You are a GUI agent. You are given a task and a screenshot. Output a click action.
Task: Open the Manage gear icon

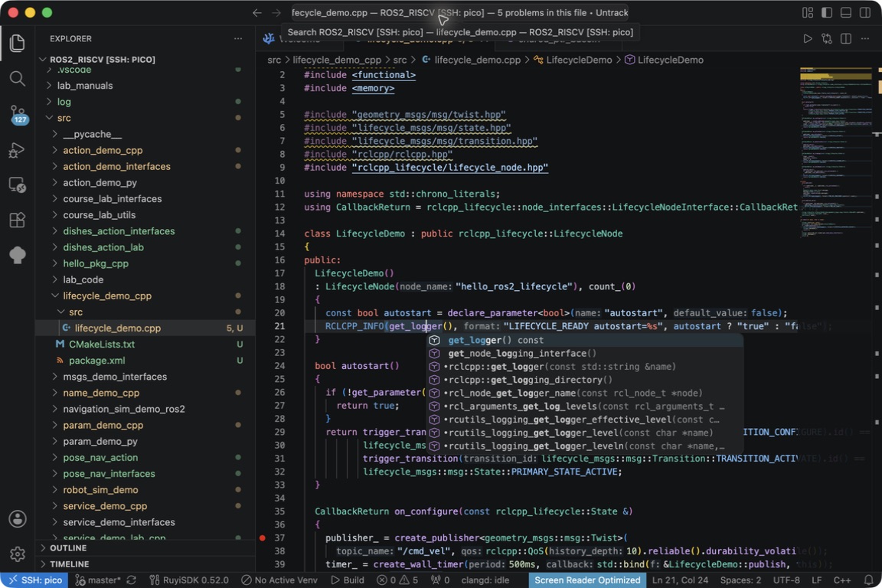click(x=18, y=554)
